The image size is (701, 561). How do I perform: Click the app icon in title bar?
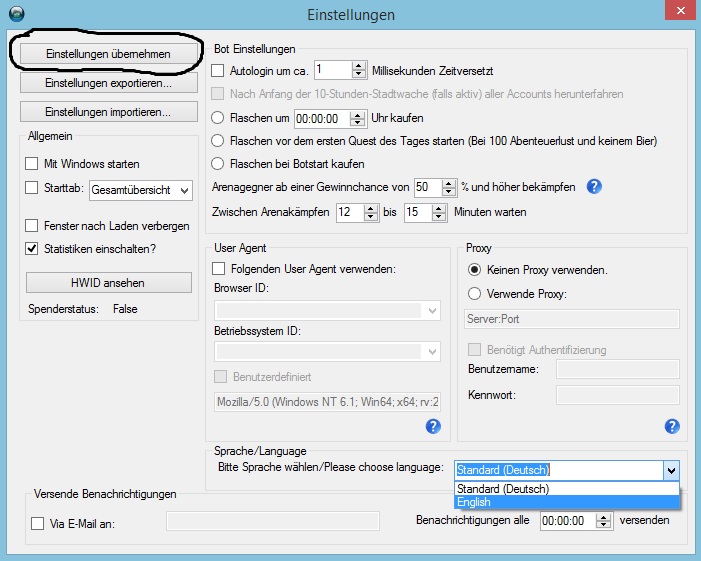[17, 14]
